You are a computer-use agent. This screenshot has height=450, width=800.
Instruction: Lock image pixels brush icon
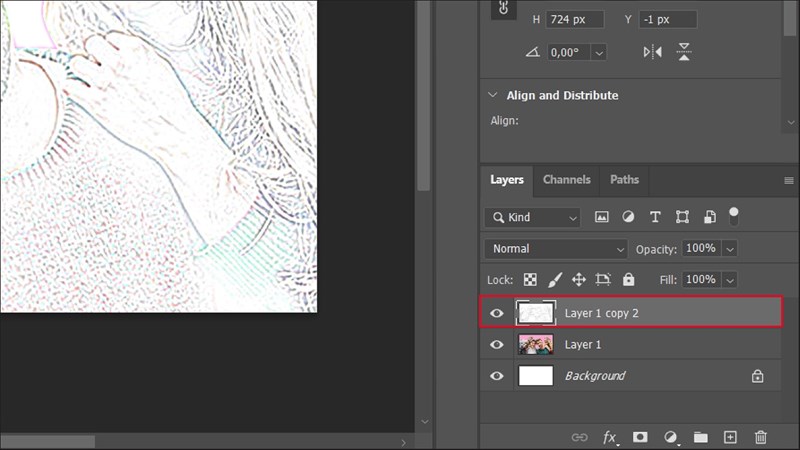(x=555, y=280)
